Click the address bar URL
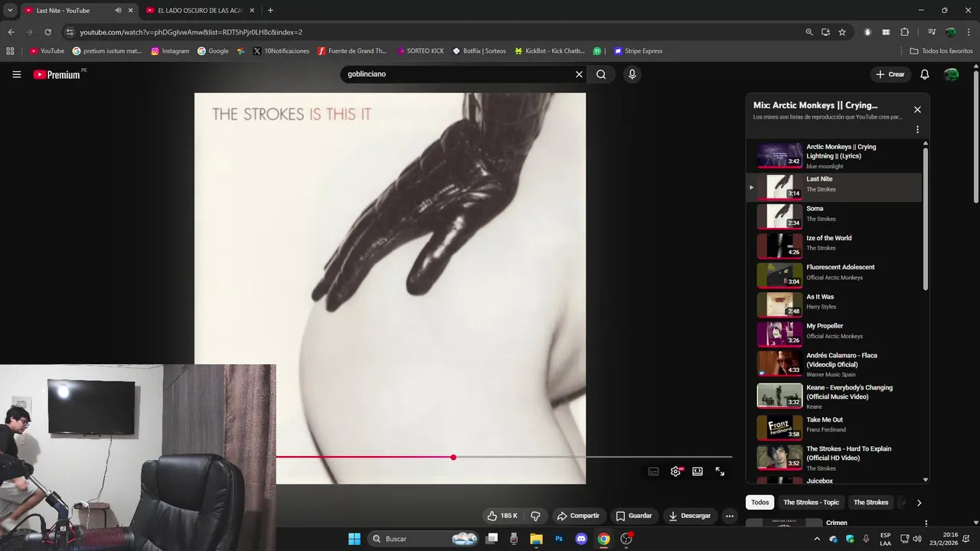The image size is (980, 551). (x=191, y=32)
